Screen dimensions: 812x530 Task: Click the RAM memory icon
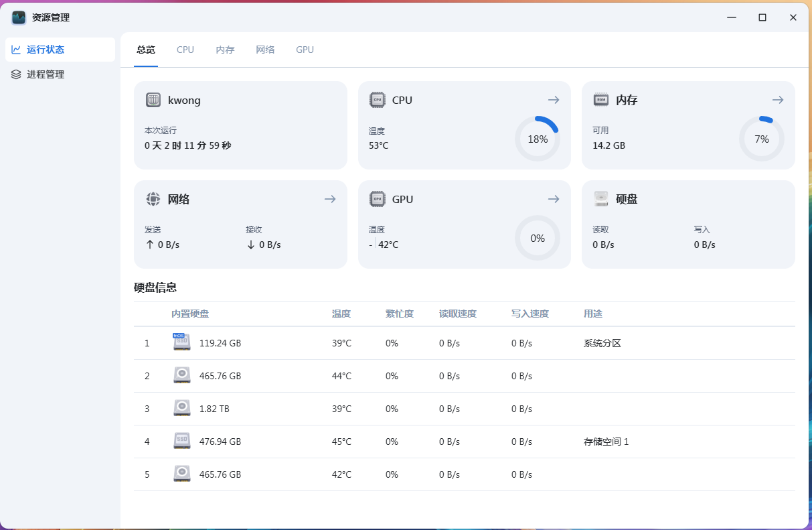(x=601, y=100)
